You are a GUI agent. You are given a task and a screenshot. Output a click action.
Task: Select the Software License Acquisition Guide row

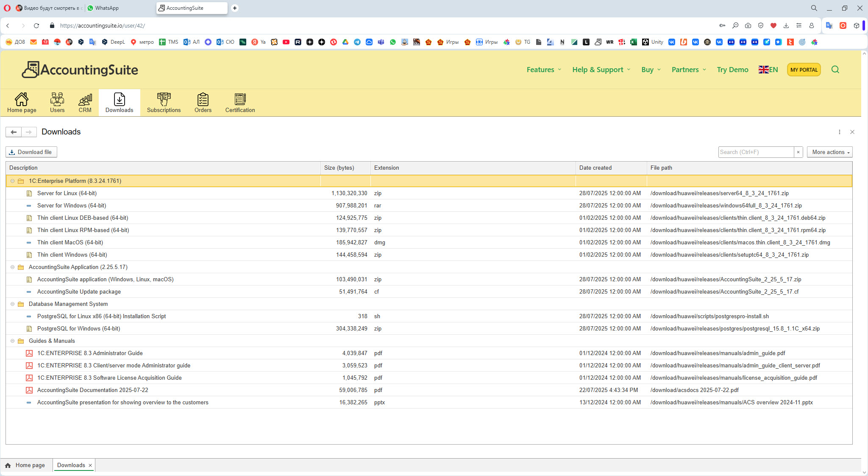(x=429, y=378)
